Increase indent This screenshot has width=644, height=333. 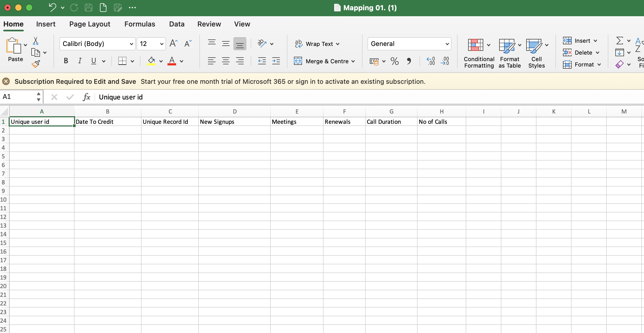coord(276,61)
